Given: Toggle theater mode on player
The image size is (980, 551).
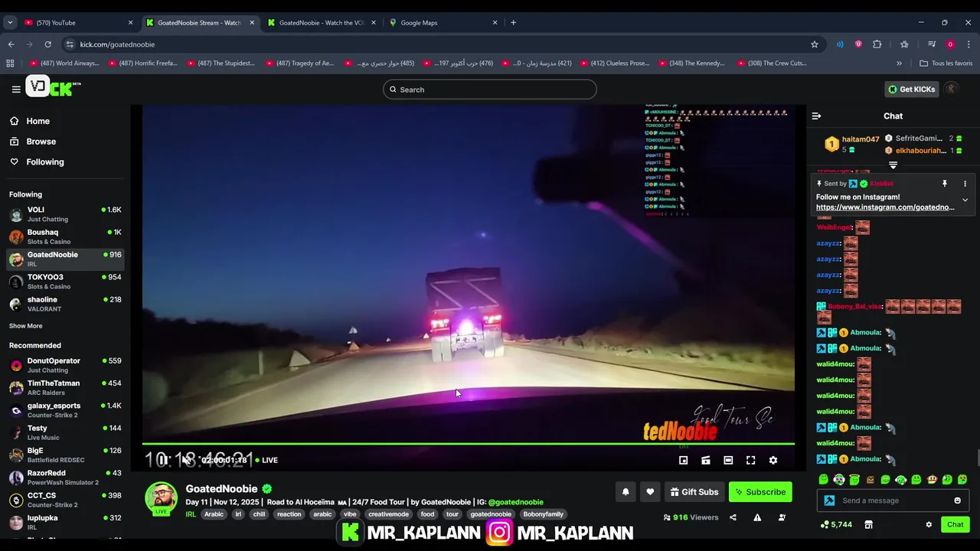Looking at the screenshot, I should click(x=728, y=460).
